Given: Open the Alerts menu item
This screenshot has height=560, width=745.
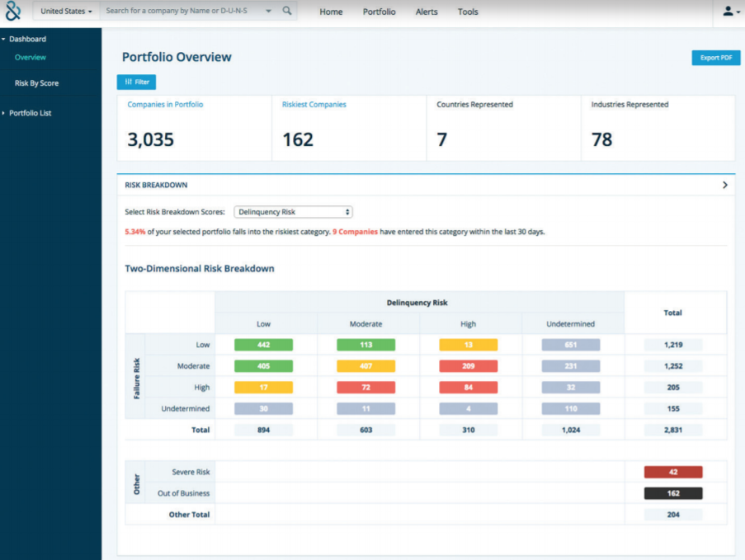Looking at the screenshot, I should [427, 12].
